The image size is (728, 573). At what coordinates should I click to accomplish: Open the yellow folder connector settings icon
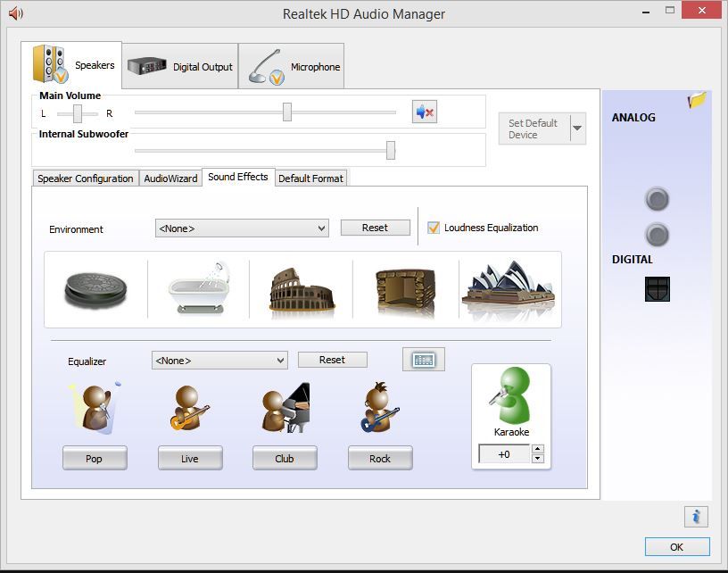[x=697, y=99]
